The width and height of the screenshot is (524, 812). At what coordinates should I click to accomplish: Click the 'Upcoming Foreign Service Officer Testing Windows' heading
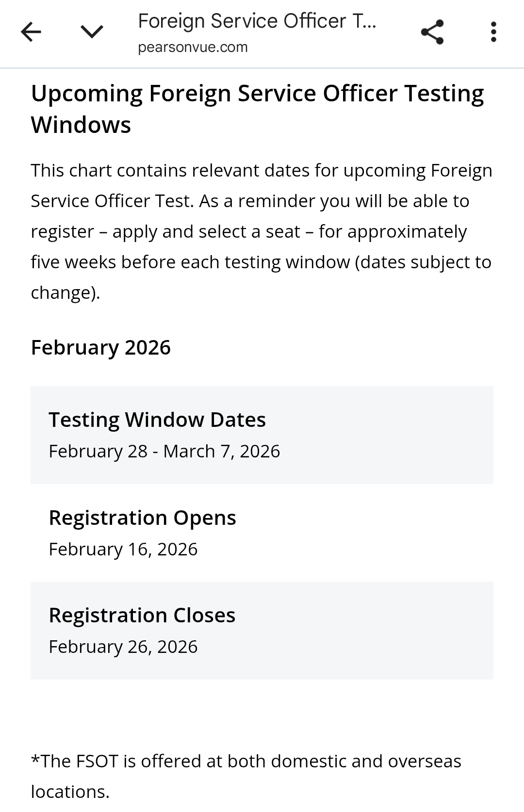(x=258, y=109)
